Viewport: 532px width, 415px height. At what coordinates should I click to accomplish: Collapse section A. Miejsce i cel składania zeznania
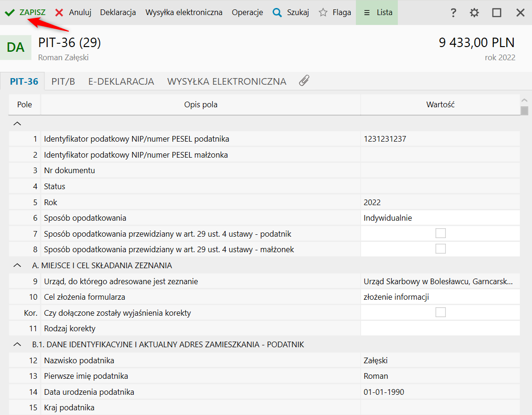[x=17, y=265]
